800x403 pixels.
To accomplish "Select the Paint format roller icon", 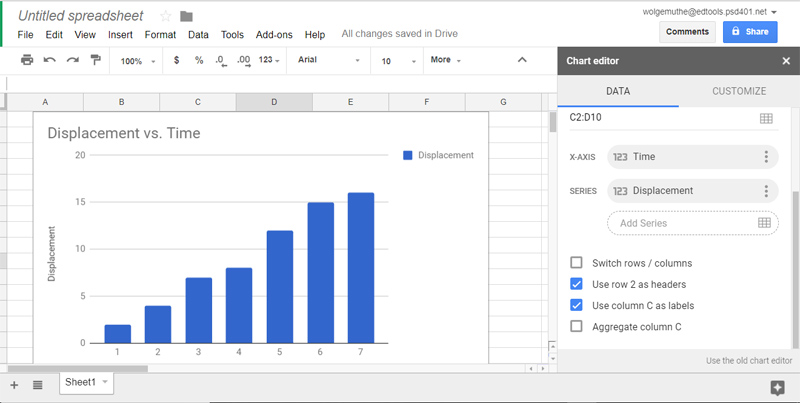I will [x=96, y=60].
